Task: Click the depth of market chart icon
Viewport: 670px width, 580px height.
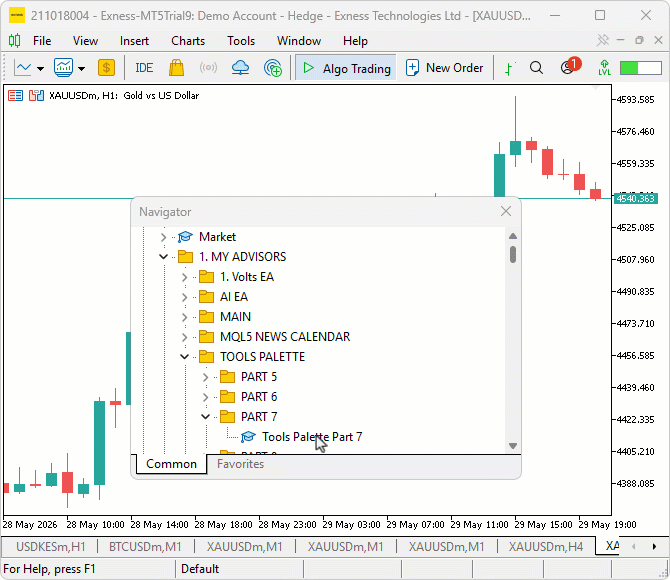Action: tap(36, 95)
